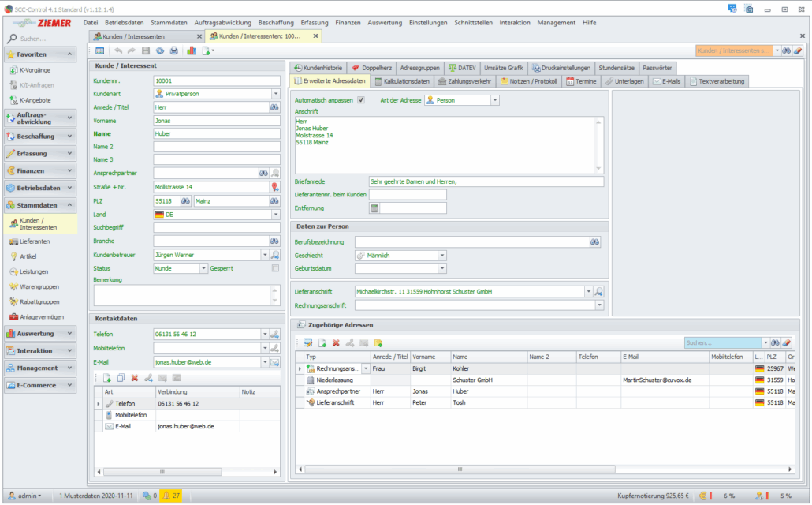This screenshot has height=505, width=812.
Task: Click the print icon in the toolbar
Action: (173, 50)
